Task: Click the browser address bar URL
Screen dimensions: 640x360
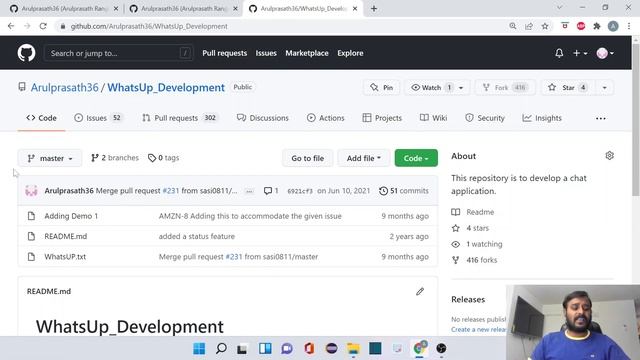Action: point(149,26)
